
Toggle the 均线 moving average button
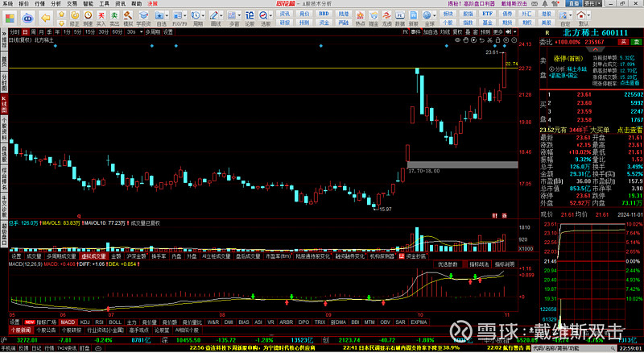445,32
